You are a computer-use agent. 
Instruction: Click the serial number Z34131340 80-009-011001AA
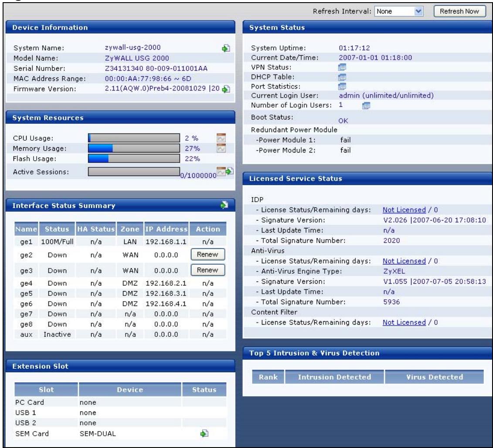click(x=156, y=68)
